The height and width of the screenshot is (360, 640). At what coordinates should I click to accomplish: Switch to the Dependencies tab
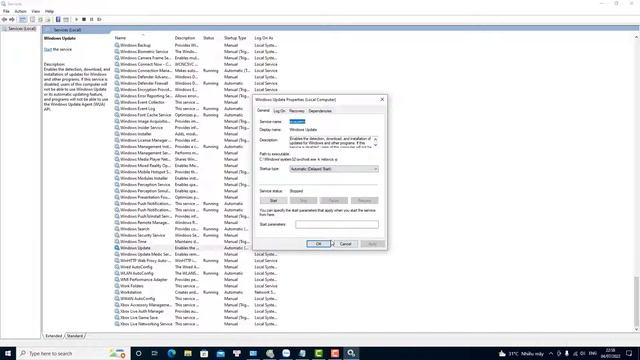pyautogui.click(x=320, y=111)
